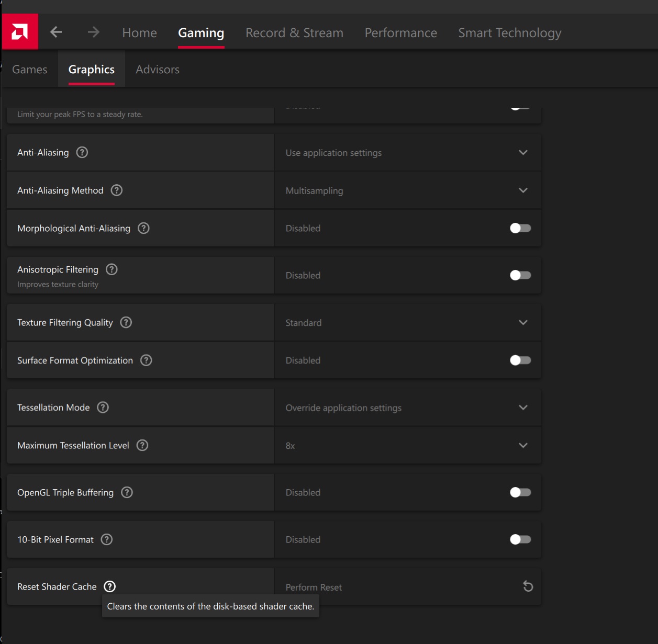Go back with the left arrow
This screenshot has width=658, height=644.
click(x=56, y=32)
